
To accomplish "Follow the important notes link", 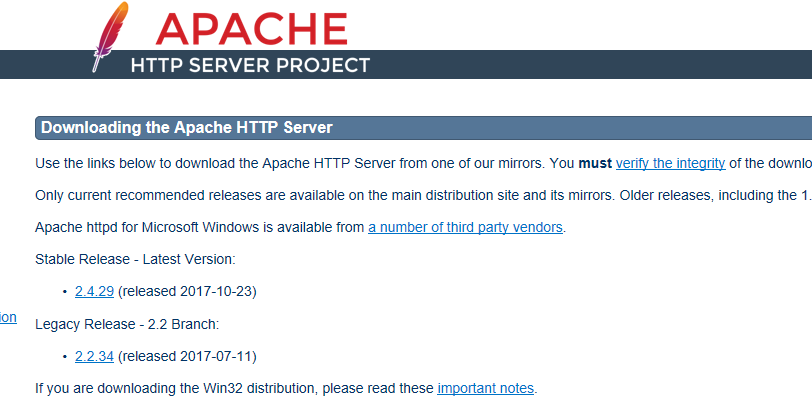I will point(486,388).
